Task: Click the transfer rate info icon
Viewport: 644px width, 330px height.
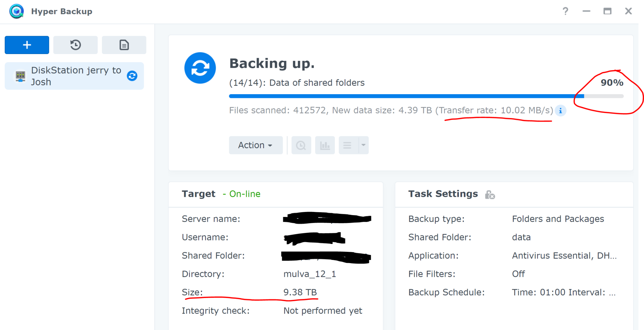Action: 560,111
